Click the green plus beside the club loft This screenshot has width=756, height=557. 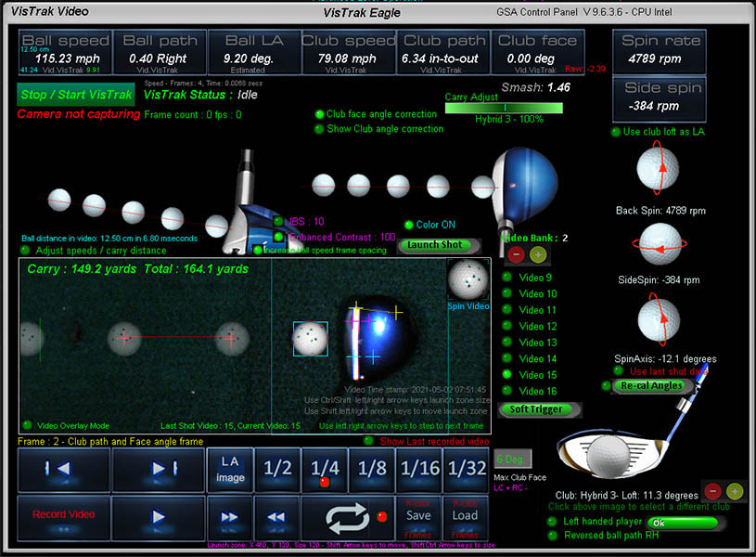735,491
